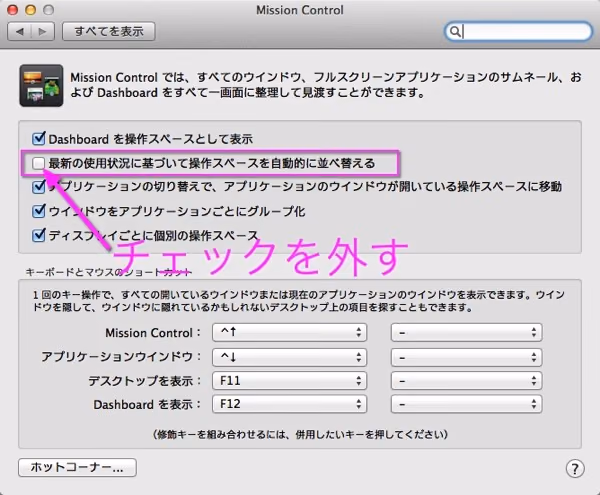This screenshot has height=495, width=600.
Task: Click the キーボードとマウスのショートカット section label
Action: pyautogui.click(x=109, y=272)
